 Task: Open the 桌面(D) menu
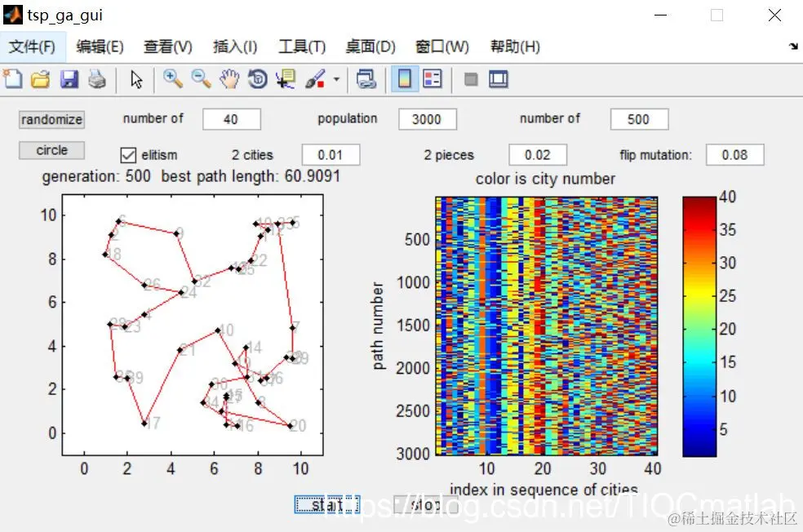tap(370, 47)
